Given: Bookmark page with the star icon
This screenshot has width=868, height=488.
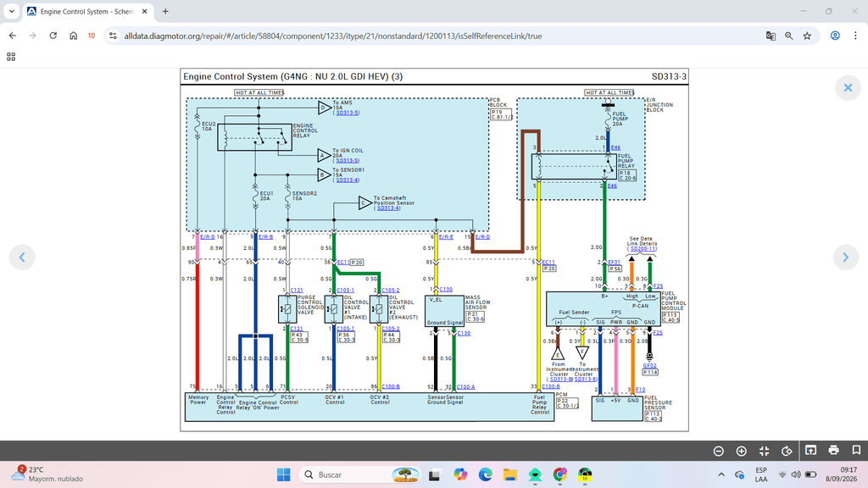Looking at the screenshot, I should pos(807,36).
